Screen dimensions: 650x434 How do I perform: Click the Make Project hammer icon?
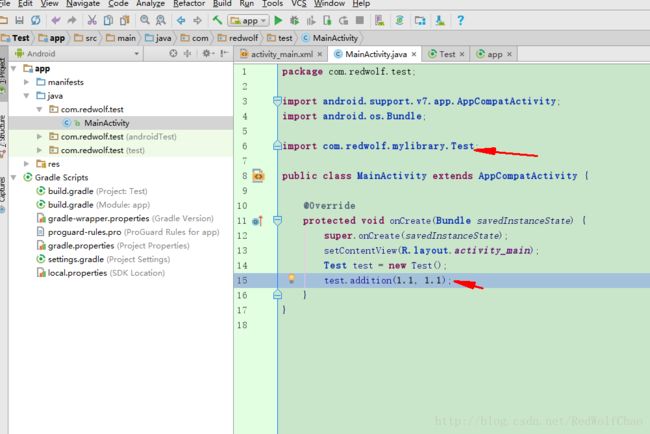(x=217, y=20)
